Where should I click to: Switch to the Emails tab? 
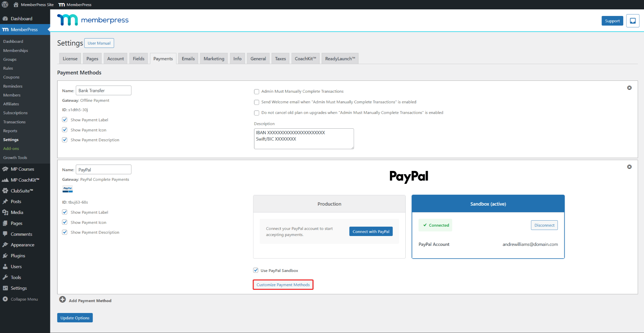(x=188, y=58)
